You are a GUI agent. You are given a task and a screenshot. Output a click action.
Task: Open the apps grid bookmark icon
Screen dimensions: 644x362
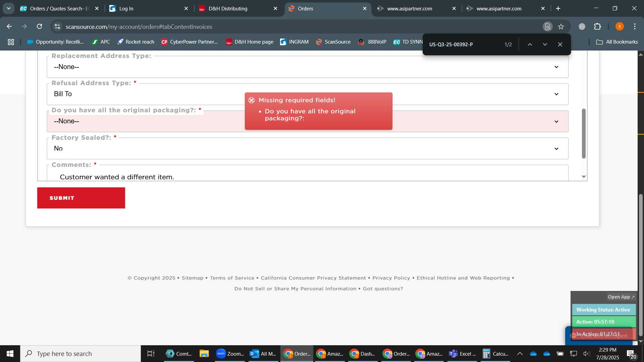[x=11, y=42]
